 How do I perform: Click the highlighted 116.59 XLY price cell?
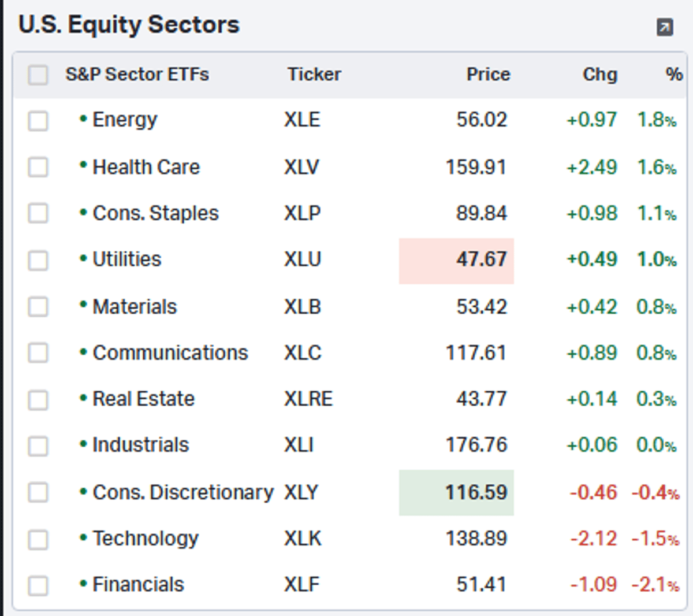[456, 492]
